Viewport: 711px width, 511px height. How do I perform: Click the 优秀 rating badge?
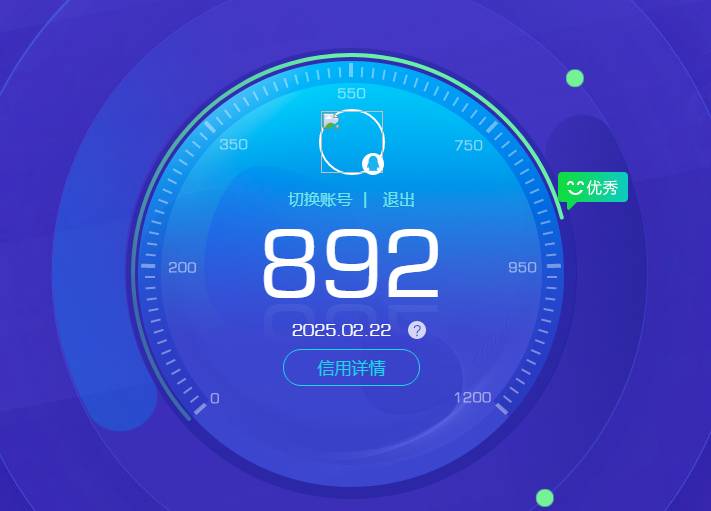tap(593, 187)
